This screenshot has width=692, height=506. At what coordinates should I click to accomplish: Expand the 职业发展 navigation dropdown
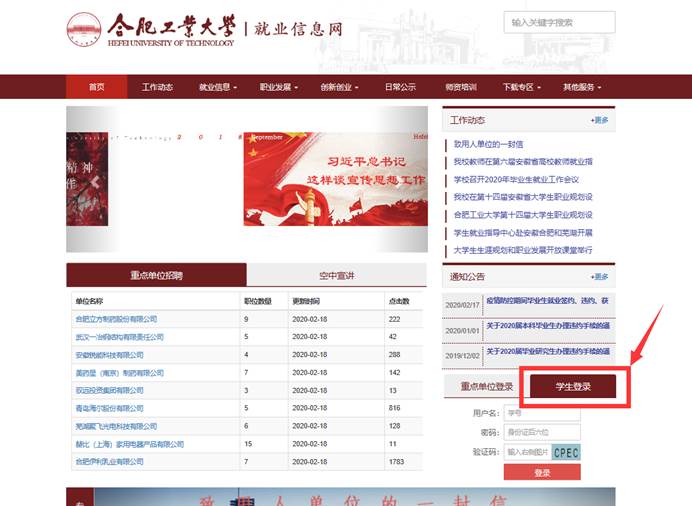pyautogui.click(x=278, y=87)
